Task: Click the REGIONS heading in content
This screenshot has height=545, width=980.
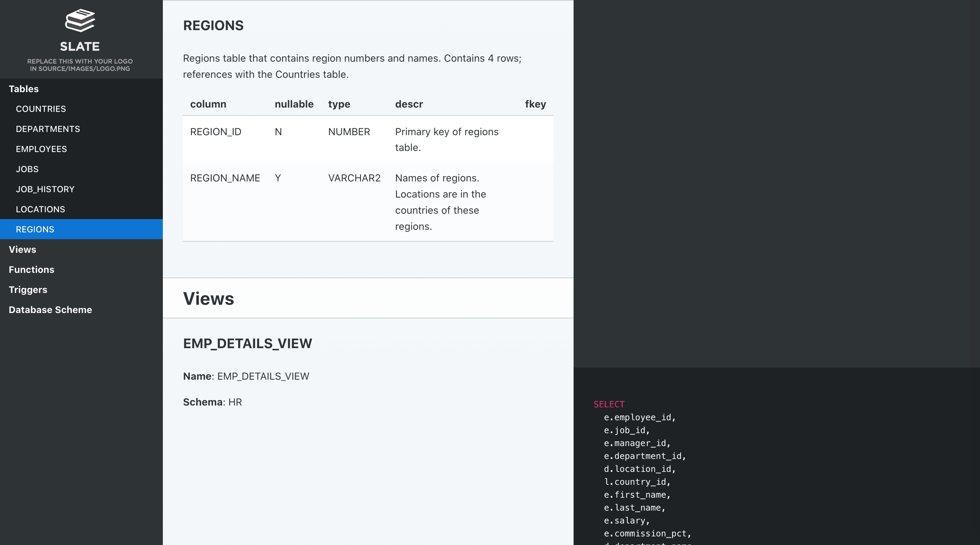Action: click(213, 25)
